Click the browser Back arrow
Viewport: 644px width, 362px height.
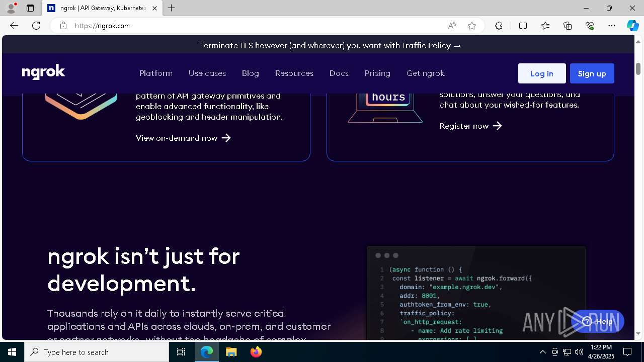(14, 26)
